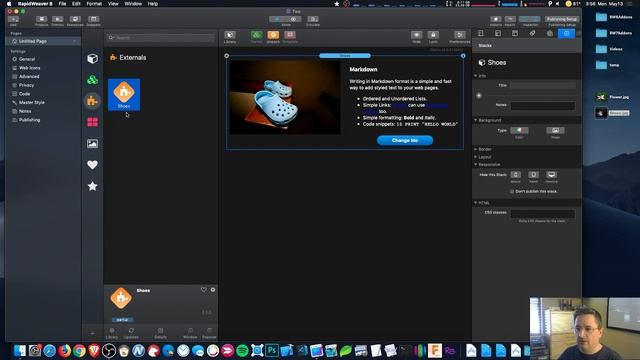The width and height of the screenshot is (640, 360).
Task: Open the Health toolbar icon
Action: [510, 19]
